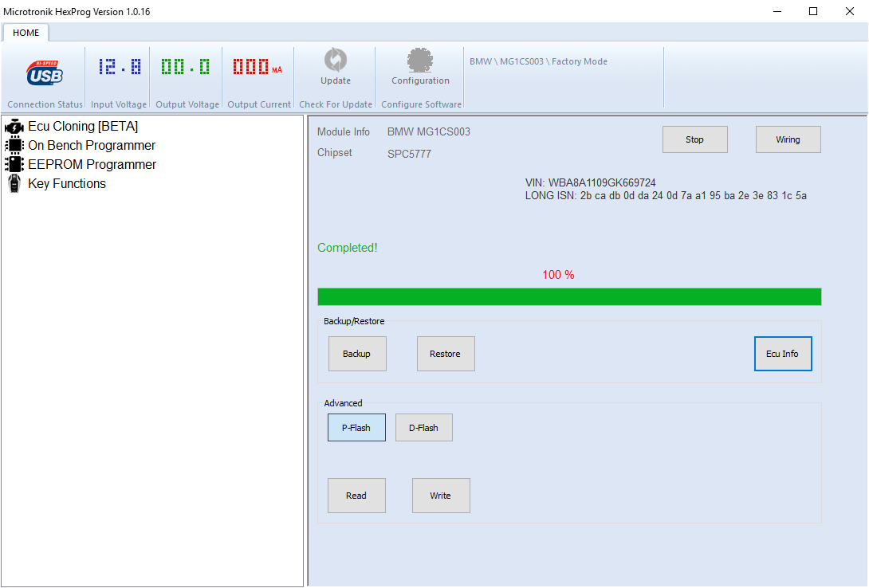Screen dimensions: 869x588
Task: Select the D-Flash option
Action: (x=424, y=427)
